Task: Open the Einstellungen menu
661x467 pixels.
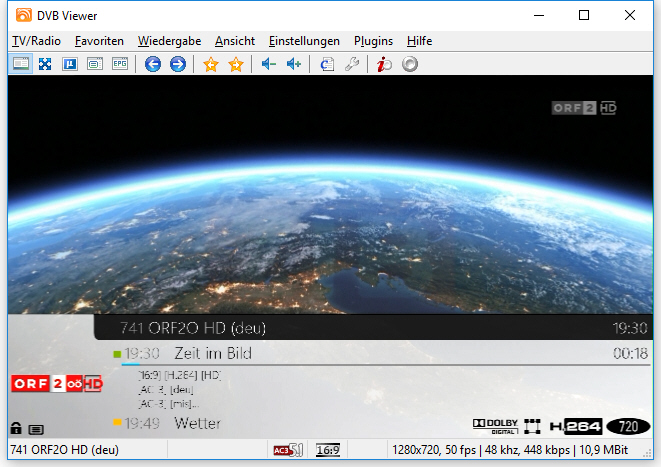Action: pos(304,41)
